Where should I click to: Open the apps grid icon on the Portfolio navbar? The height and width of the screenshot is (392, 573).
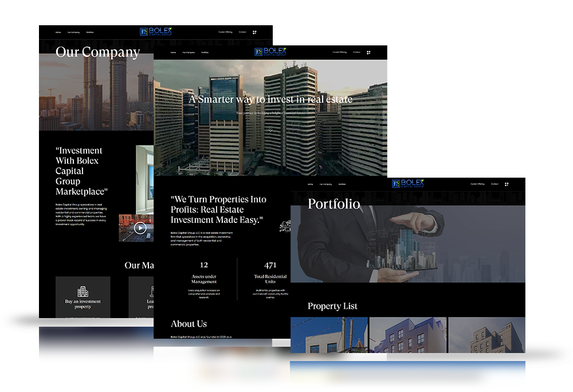(507, 184)
